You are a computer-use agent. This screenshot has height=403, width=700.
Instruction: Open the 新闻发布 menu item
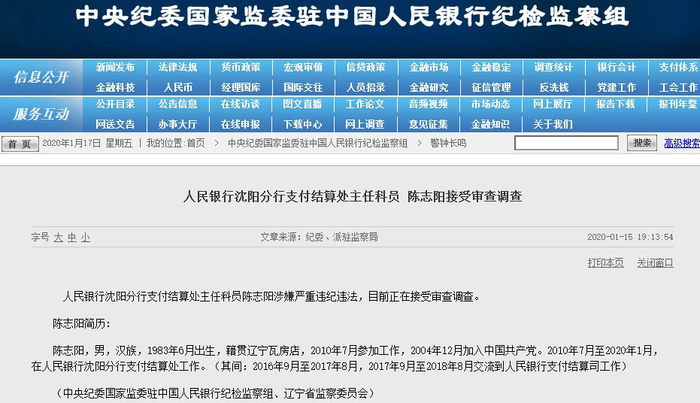coord(115,67)
